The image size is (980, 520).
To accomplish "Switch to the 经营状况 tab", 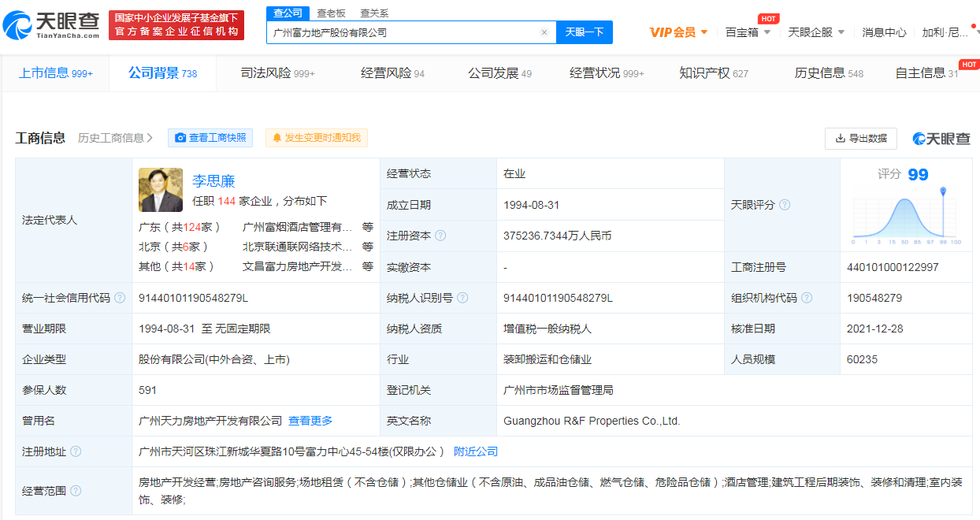I will [607, 73].
